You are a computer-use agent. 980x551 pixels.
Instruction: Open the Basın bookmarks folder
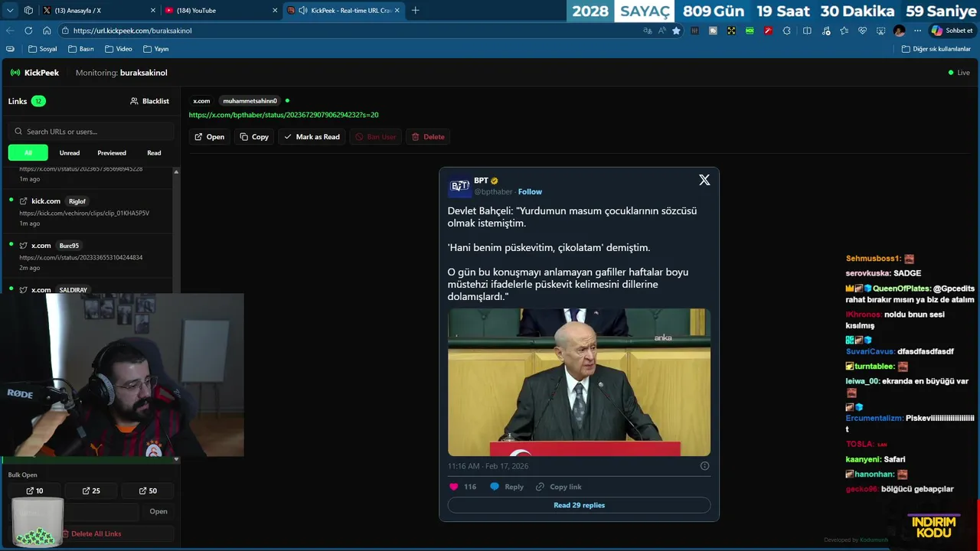coord(80,49)
